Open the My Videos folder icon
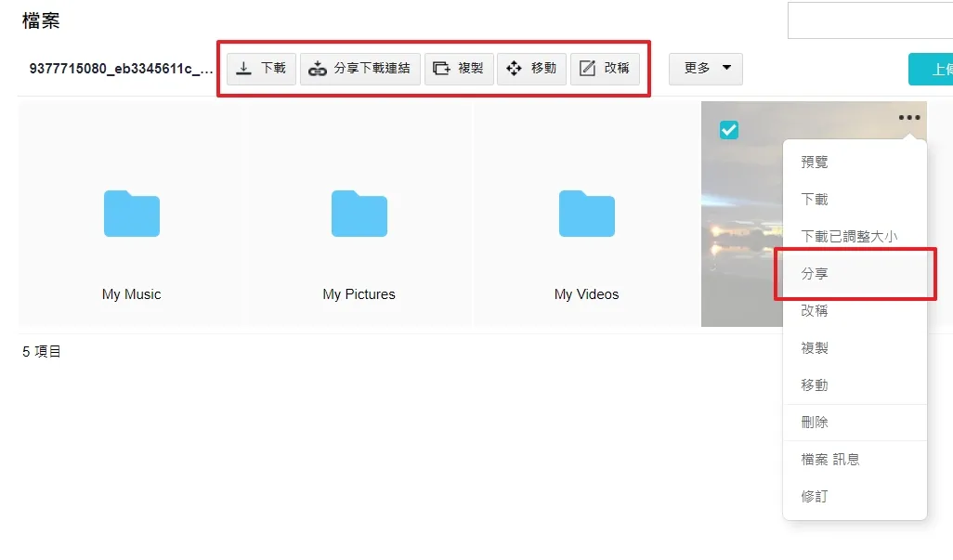The width and height of the screenshot is (953, 560). click(x=586, y=214)
